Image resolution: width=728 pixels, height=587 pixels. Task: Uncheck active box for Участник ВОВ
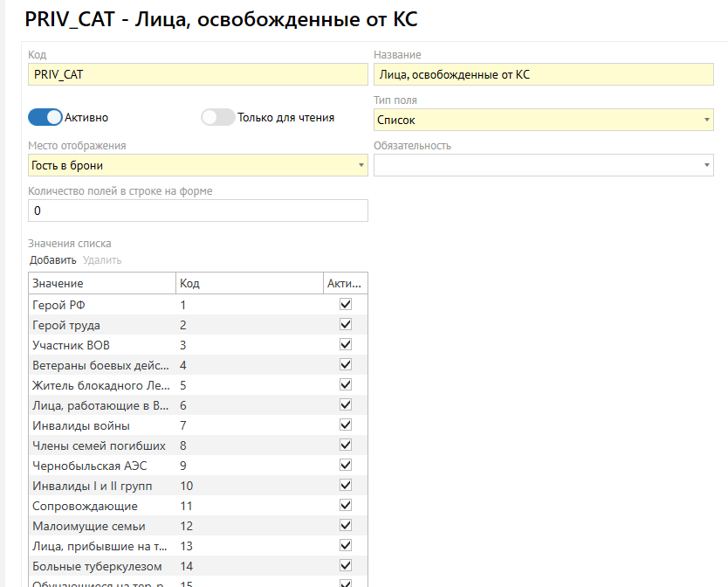tap(346, 345)
